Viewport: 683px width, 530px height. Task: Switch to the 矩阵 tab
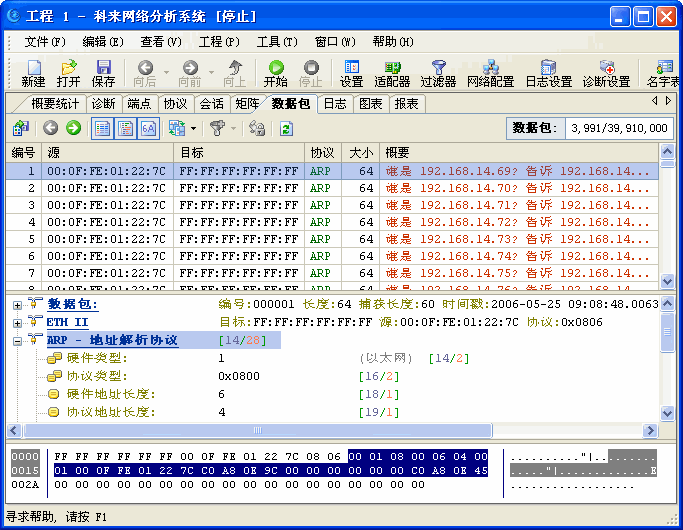[x=247, y=104]
